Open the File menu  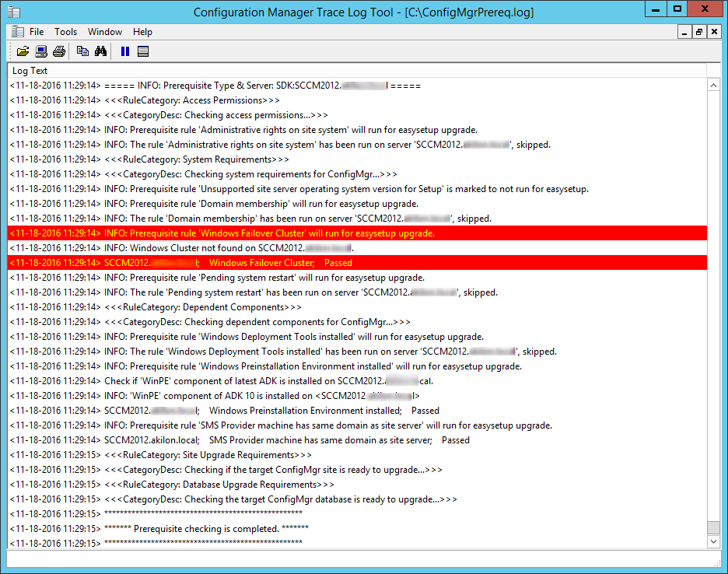[x=37, y=32]
